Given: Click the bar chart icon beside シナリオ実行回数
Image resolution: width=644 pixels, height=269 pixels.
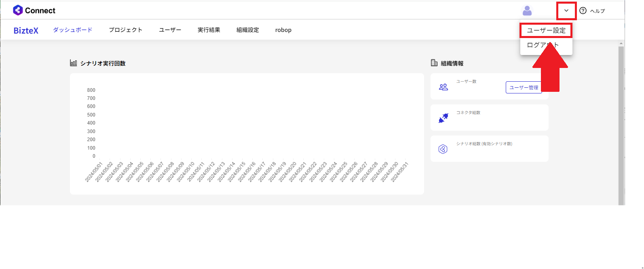Looking at the screenshot, I should [73, 63].
